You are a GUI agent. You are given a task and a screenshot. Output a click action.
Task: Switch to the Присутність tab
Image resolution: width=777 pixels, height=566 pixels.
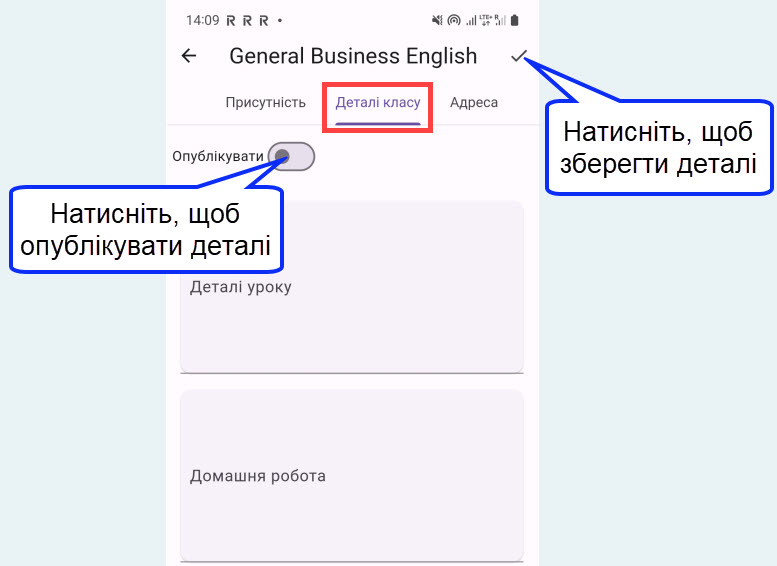pos(266,103)
